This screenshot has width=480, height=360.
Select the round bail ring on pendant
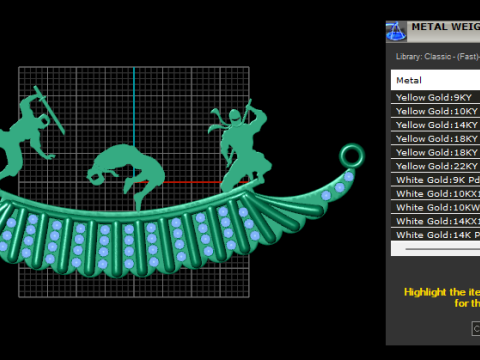352,156
